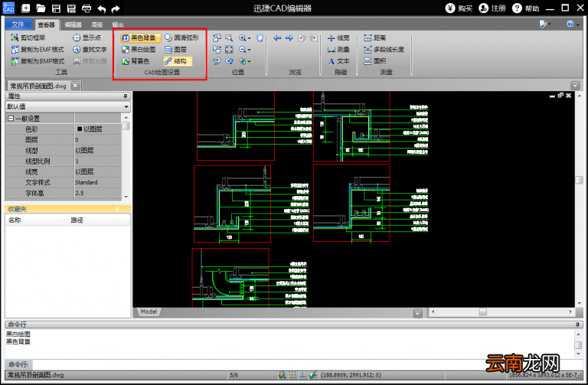Open the 文件 file menu
Image resolution: width=588 pixels, height=385 pixels.
[x=18, y=24]
